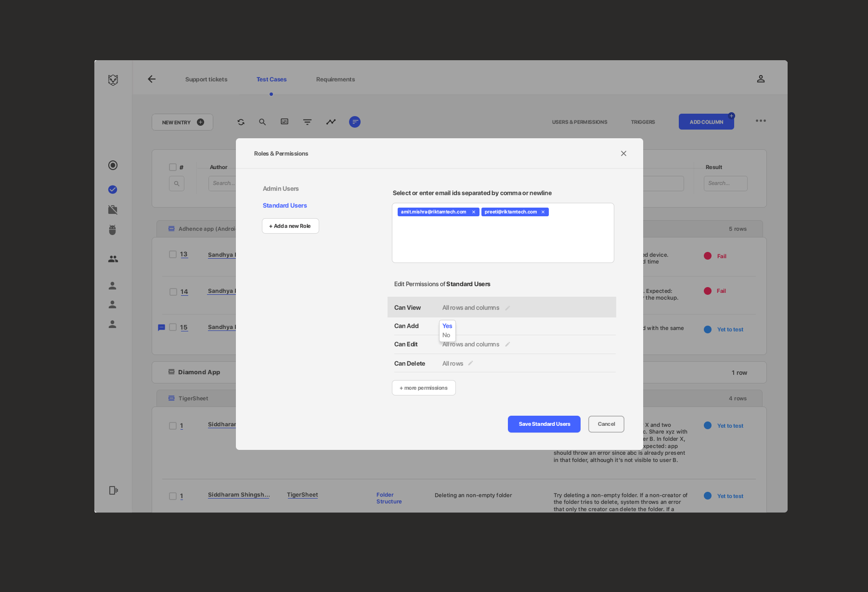
Task: Select Standard Users role
Action: pyautogui.click(x=285, y=206)
